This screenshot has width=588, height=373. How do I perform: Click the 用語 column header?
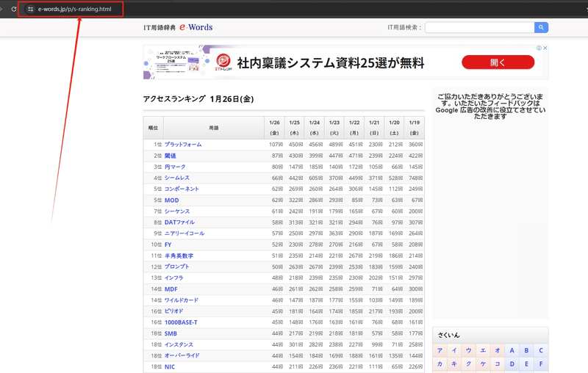point(214,128)
